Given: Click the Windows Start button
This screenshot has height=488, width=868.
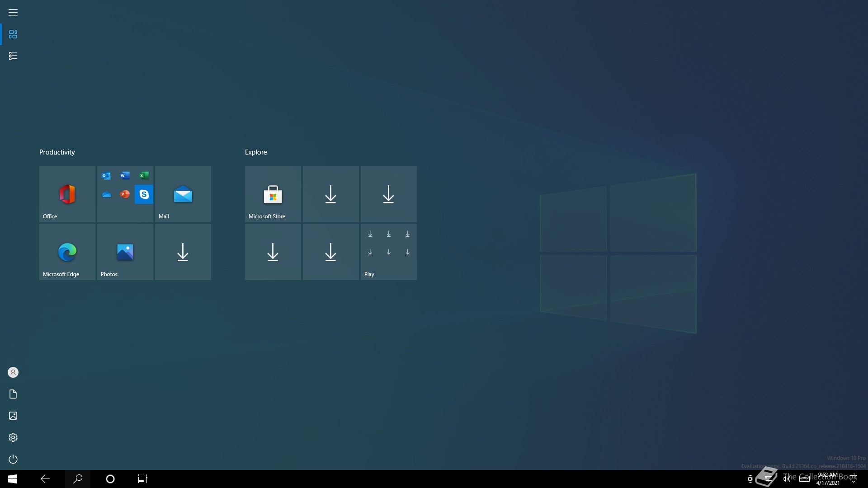Looking at the screenshot, I should click(13, 479).
